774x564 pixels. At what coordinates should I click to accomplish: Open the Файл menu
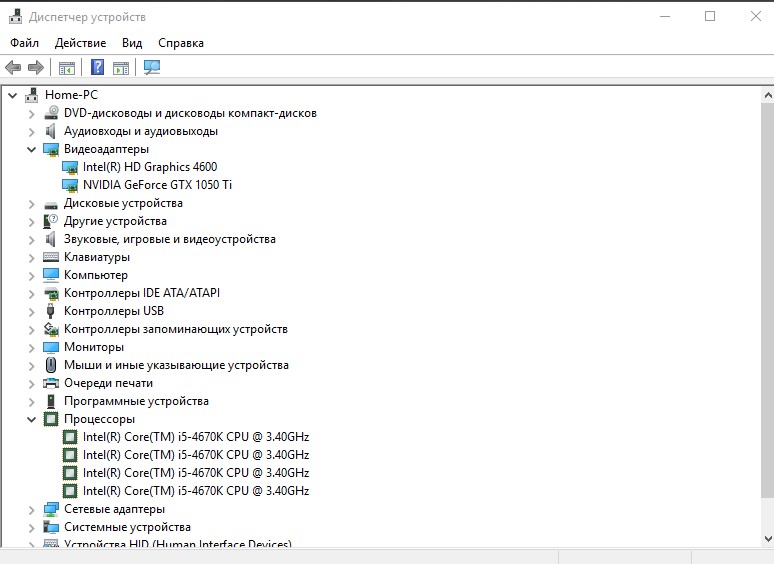25,43
